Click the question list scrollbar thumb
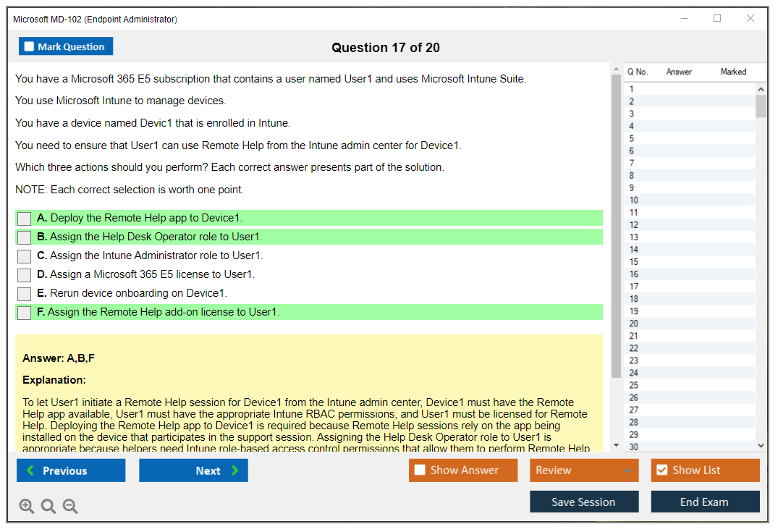The height and width of the screenshot is (532, 778). tap(761, 106)
